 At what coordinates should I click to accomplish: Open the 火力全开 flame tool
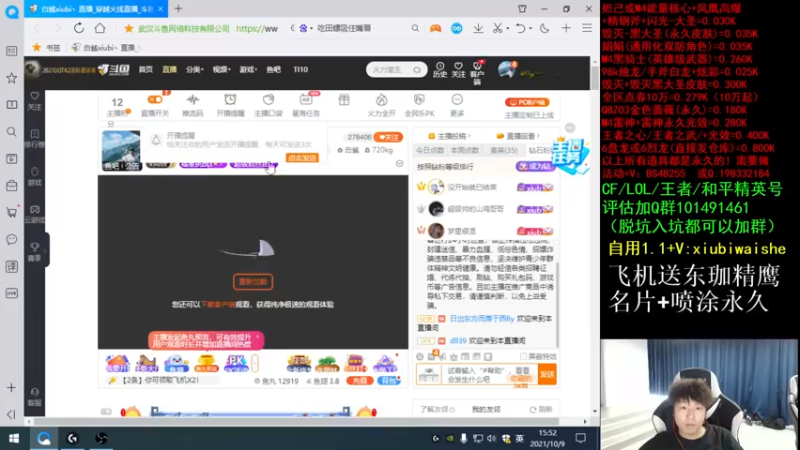[x=382, y=105]
